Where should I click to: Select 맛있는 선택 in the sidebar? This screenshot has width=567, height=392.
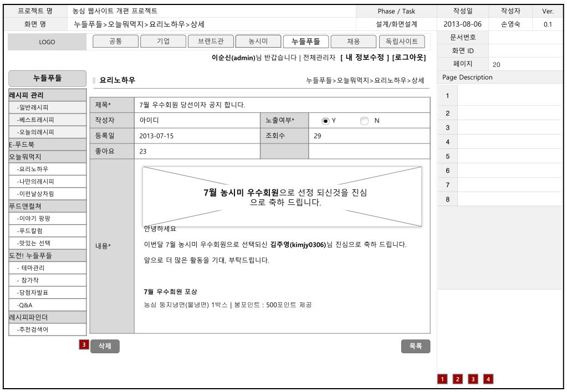coord(47,243)
